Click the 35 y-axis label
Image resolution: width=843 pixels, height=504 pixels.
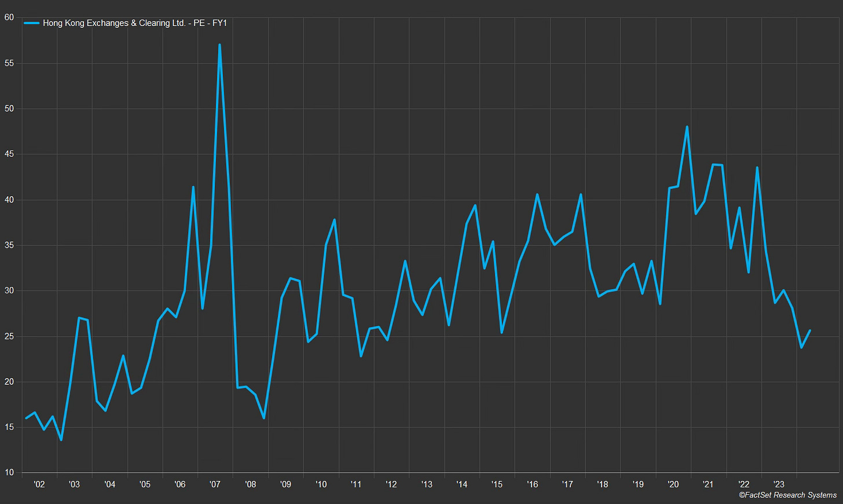click(9, 245)
